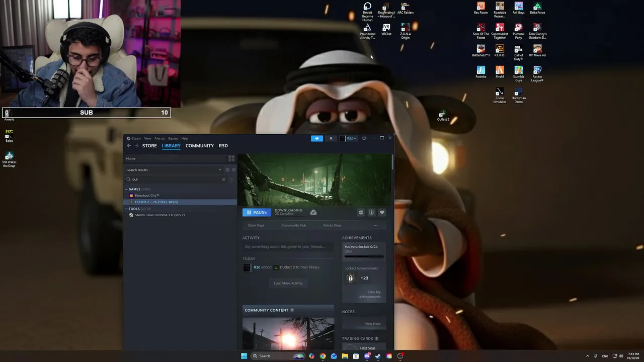644x362 pixels.
Task: Open the Outlast 2 desktop shortcut
Action: click(443, 116)
